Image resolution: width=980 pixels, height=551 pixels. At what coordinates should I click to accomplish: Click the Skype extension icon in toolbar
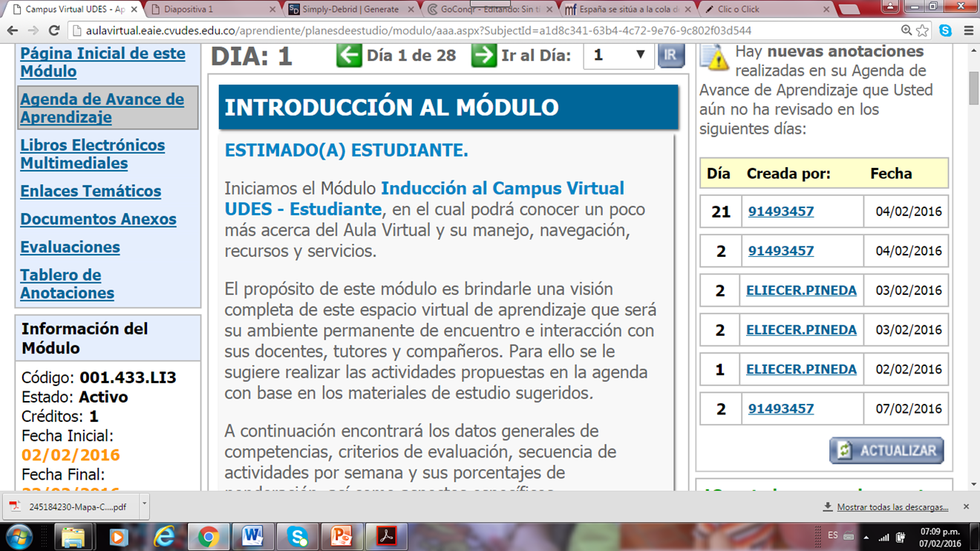(x=945, y=31)
